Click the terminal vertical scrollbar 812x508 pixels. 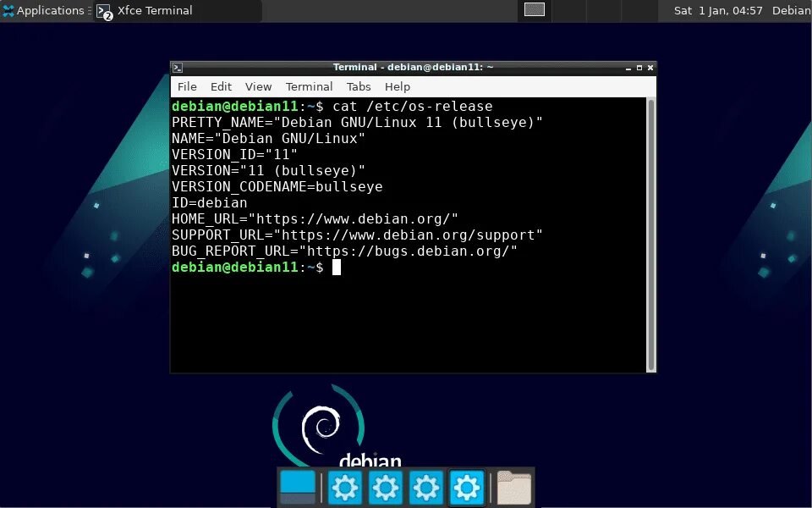pyautogui.click(x=651, y=235)
